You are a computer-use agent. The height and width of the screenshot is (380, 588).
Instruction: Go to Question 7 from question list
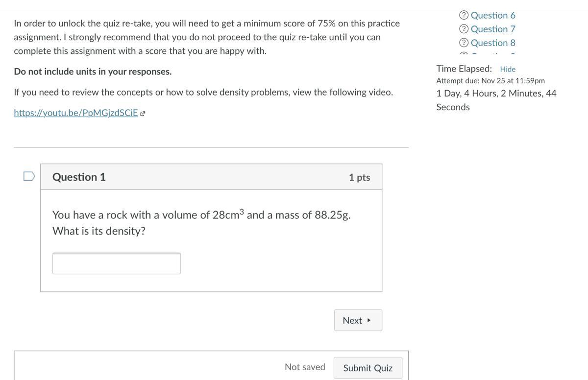(493, 29)
